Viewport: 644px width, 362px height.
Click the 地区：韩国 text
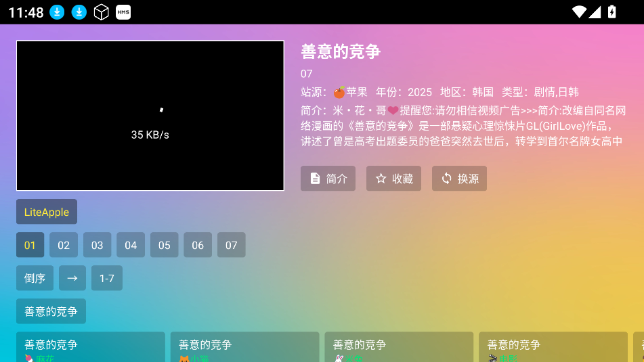click(467, 92)
